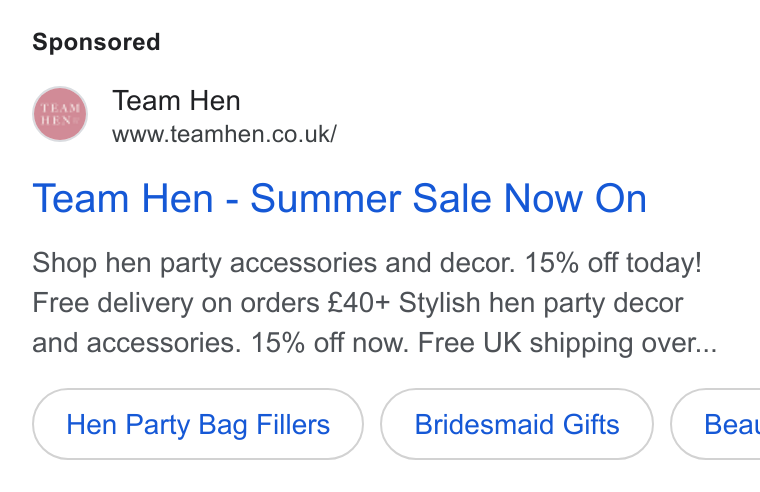The image size is (760, 492).
Task: Click "Stylish hen party decor" text
Action: click(x=541, y=303)
